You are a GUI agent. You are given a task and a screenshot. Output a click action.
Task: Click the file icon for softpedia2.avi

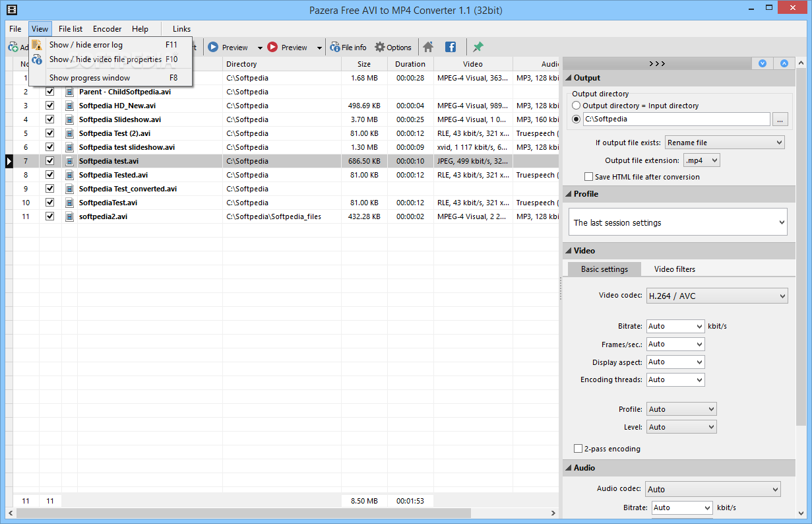point(69,216)
